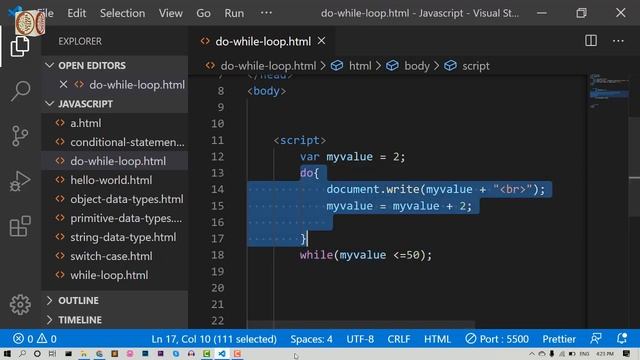Click the VS Code icon on the taskbar
Image resolution: width=640 pixels, height=360 pixels.
pyautogui.click(x=222, y=353)
